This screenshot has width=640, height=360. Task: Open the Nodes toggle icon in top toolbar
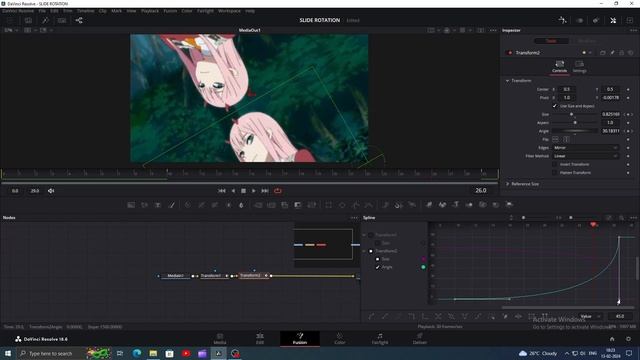(x=79, y=20)
